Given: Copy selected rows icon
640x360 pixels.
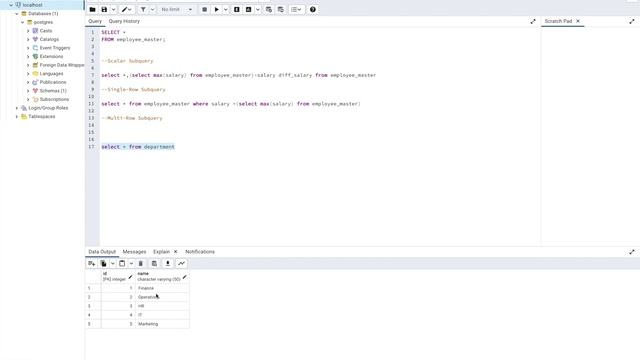Looking at the screenshot, I should tap(104, 264).
